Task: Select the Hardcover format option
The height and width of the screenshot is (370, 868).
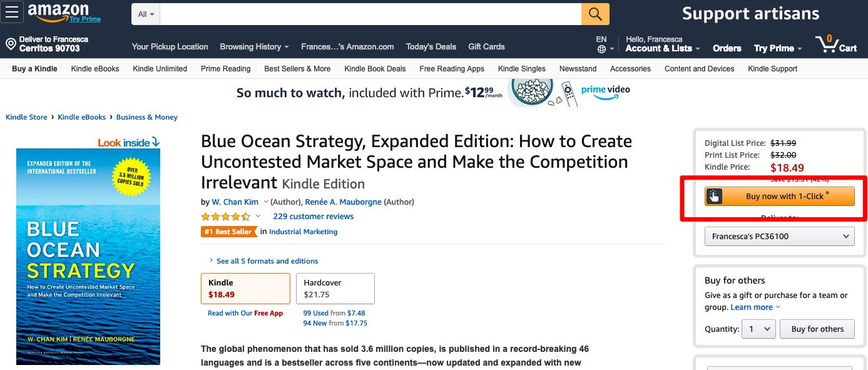Action: pos(335,288)
